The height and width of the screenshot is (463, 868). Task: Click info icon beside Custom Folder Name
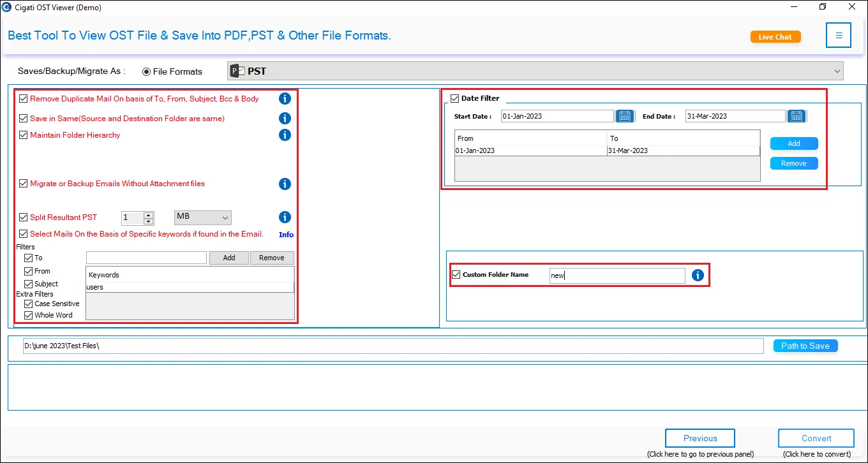(x=698, y=275)
